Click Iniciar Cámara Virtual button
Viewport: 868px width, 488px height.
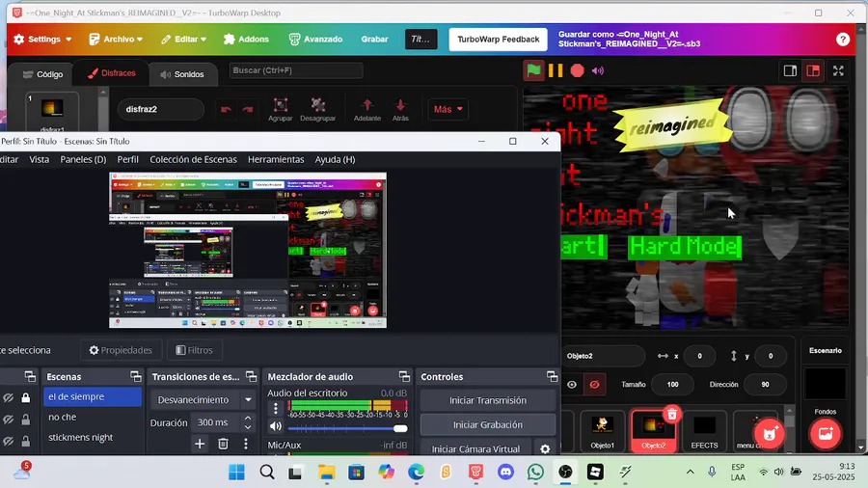pos(475,448)
